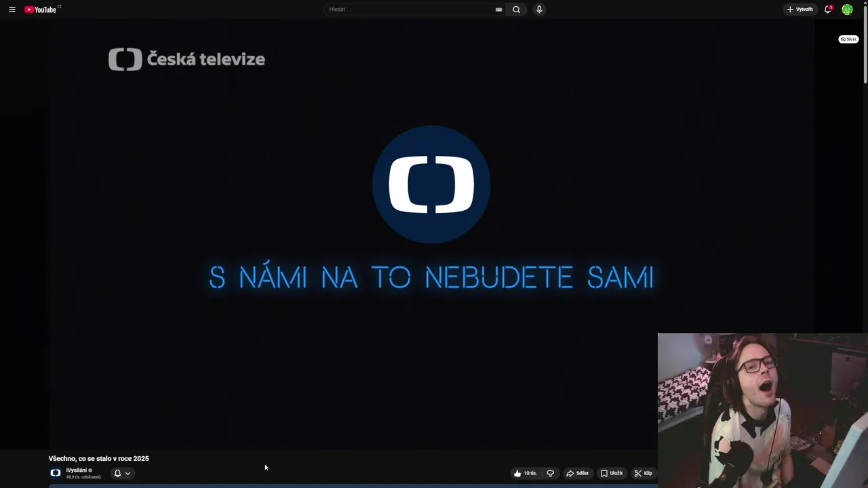
Task: Click the video title Všechno, co se stalo
Action: pyautogui.click(x=99, y=459)
